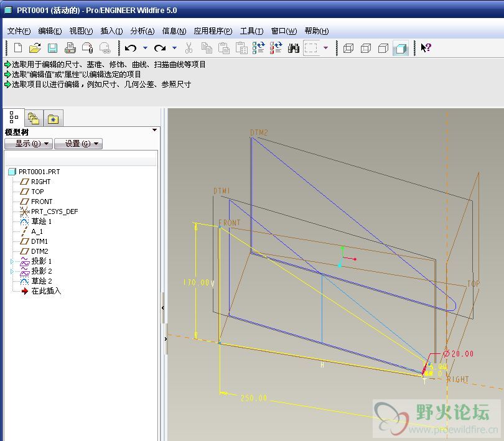Click the 模型树 header dropdown arrow
The height and width of the screenshot is (441, 504).
(x=154, y=130)
